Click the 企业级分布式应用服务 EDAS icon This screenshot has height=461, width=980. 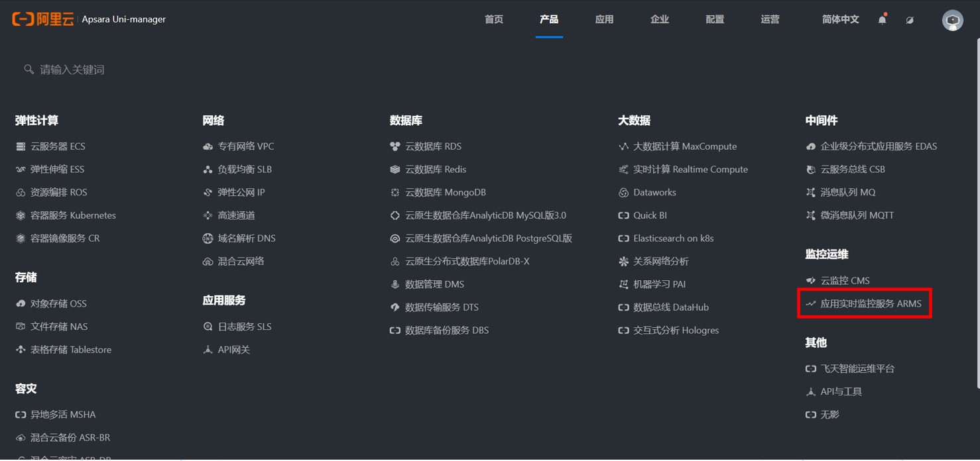tap(810, 146)
